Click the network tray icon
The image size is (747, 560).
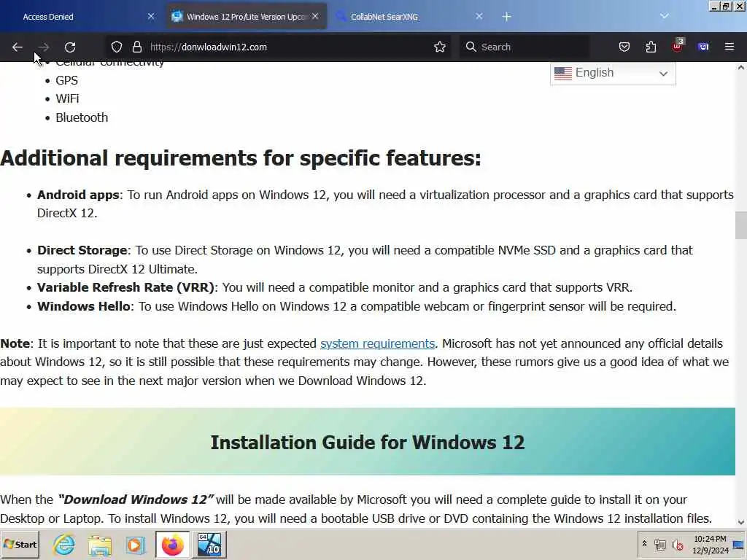point(659,544)
